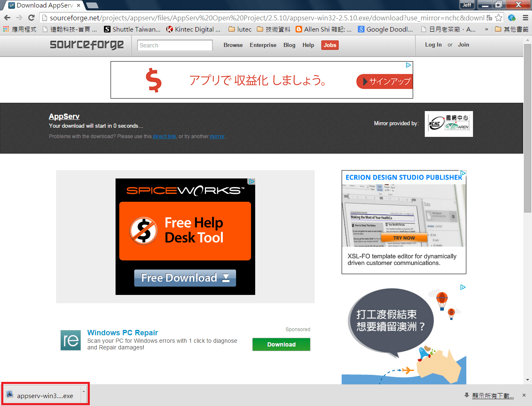Click the Windows PC Repair heading link
Viewport: 532px width, 406px height.
(123, 333)
